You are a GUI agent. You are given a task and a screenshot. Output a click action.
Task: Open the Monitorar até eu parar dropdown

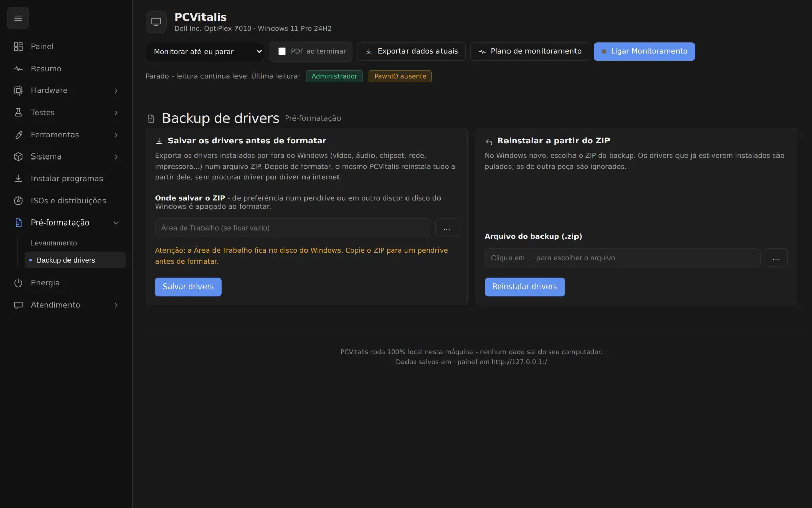click(x=205, y=51)
